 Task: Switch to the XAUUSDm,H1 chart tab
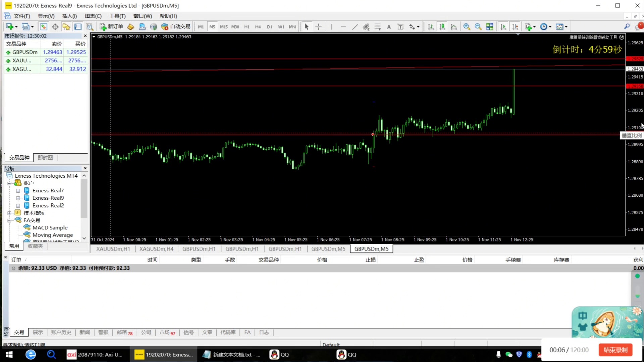pyautogui.click(x=113, y=249)
